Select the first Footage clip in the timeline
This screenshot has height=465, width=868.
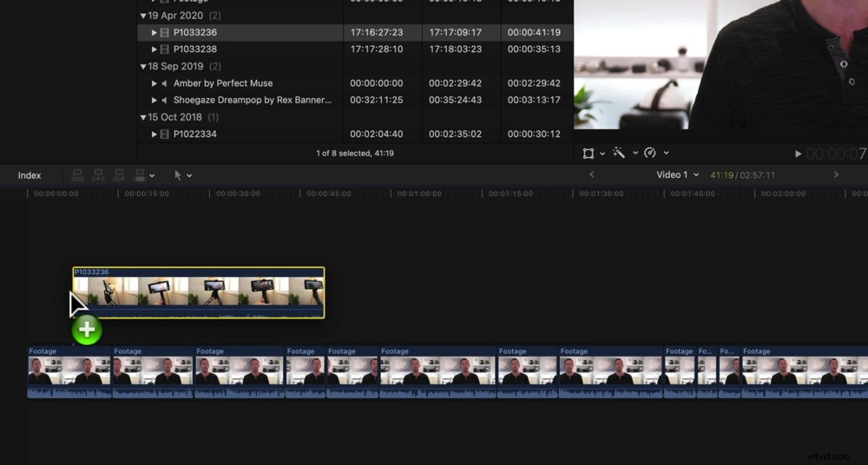coord(69,372)
